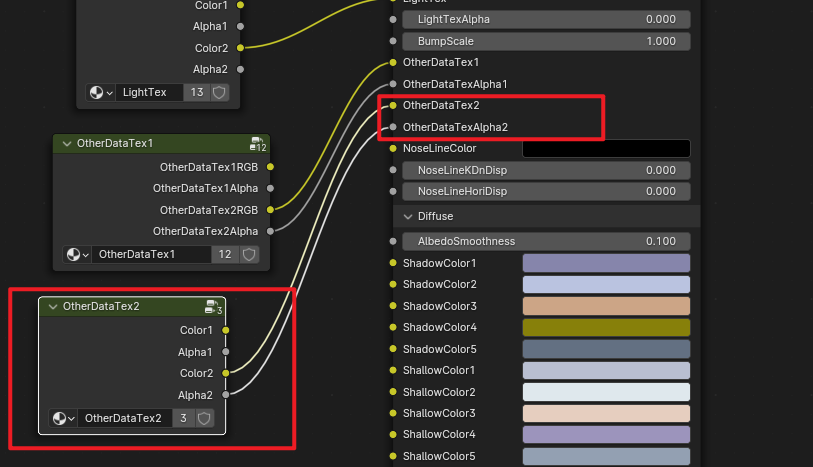Click the Color2 output socket on OtherDataTex2 node
Screen dimensions: 813x467
(227, 373)
